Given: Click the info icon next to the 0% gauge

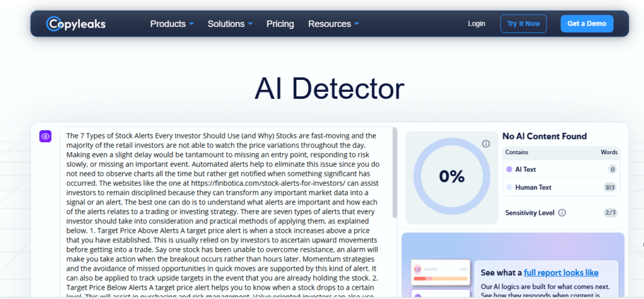Looking at the screenshot, I should tap(486, 144).
